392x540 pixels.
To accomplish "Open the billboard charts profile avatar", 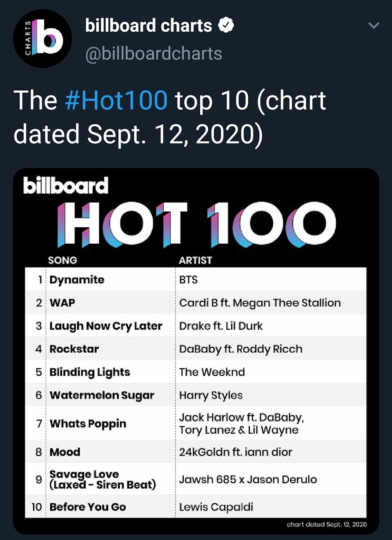I will coord(42,38).
